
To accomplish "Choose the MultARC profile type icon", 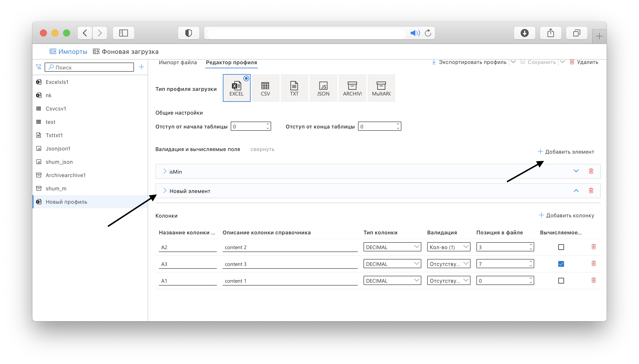I will pos(381,88).
